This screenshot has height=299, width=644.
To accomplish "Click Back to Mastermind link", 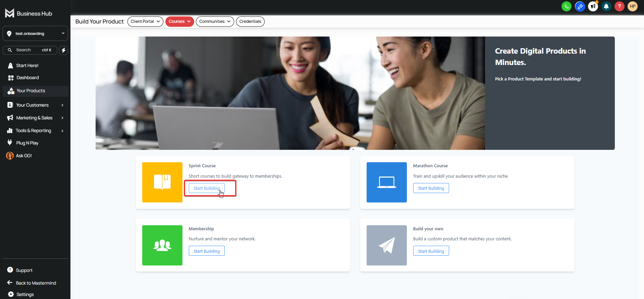I will tap(36, 283).
